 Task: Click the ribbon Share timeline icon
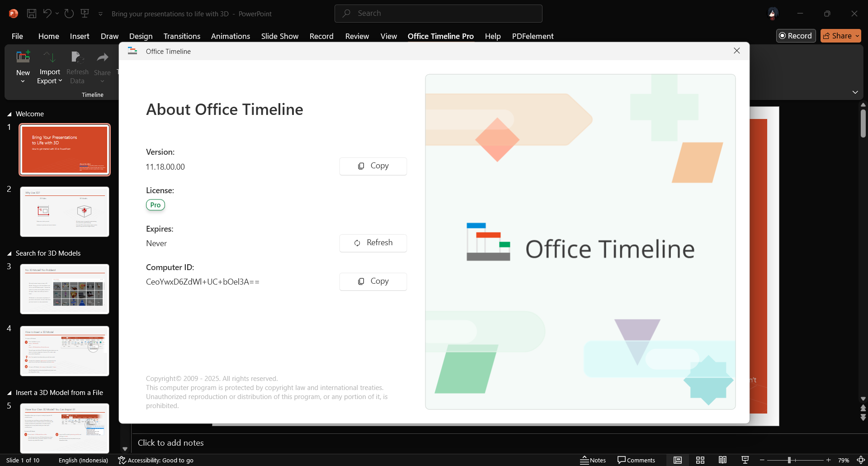tap(102, 67)
